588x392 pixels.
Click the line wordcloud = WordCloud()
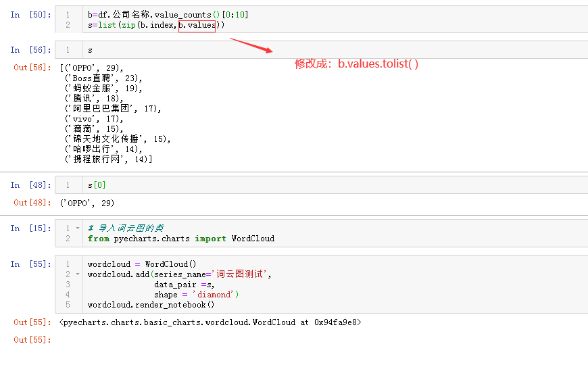(142, 264)
